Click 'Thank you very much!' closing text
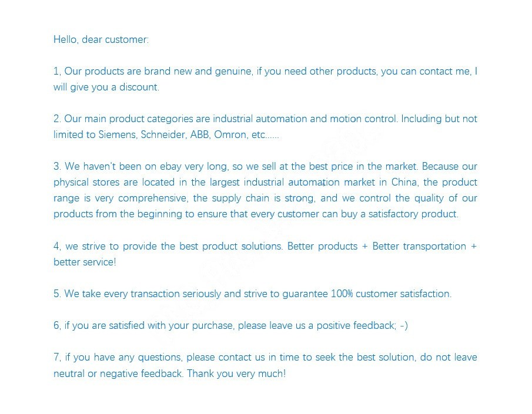The width and height of the screenshot is (532, 414). [236, 373]
